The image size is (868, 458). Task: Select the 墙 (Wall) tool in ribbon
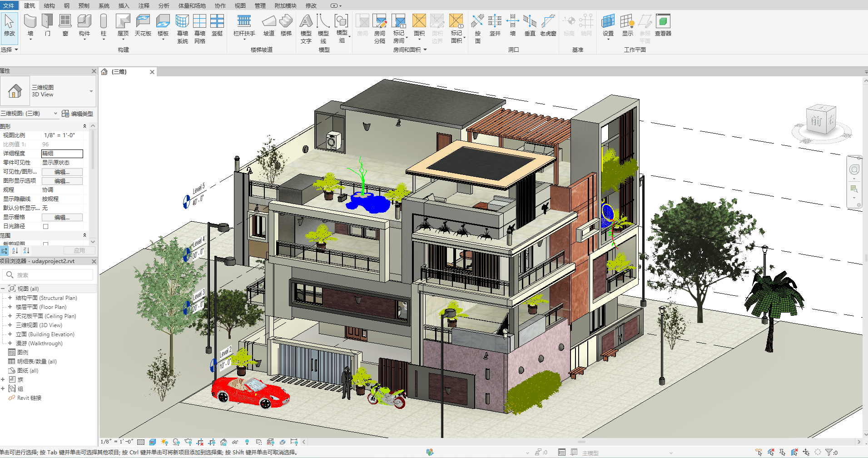click(x=30, y=25)
